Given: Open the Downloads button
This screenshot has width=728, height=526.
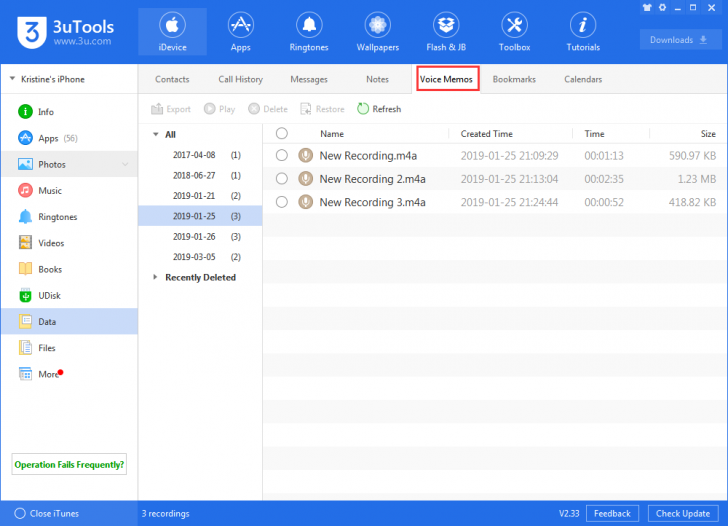Looking at the screenshot, I should [679, 40].
